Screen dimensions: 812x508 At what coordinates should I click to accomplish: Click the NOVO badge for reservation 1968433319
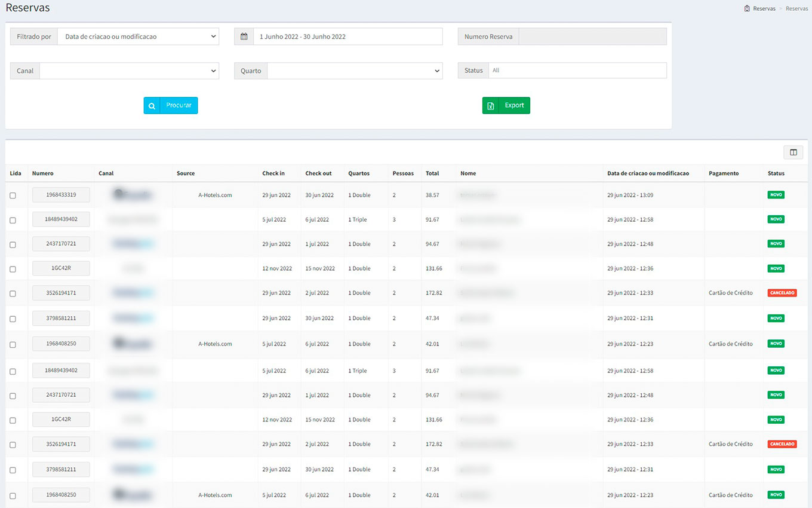776,195
